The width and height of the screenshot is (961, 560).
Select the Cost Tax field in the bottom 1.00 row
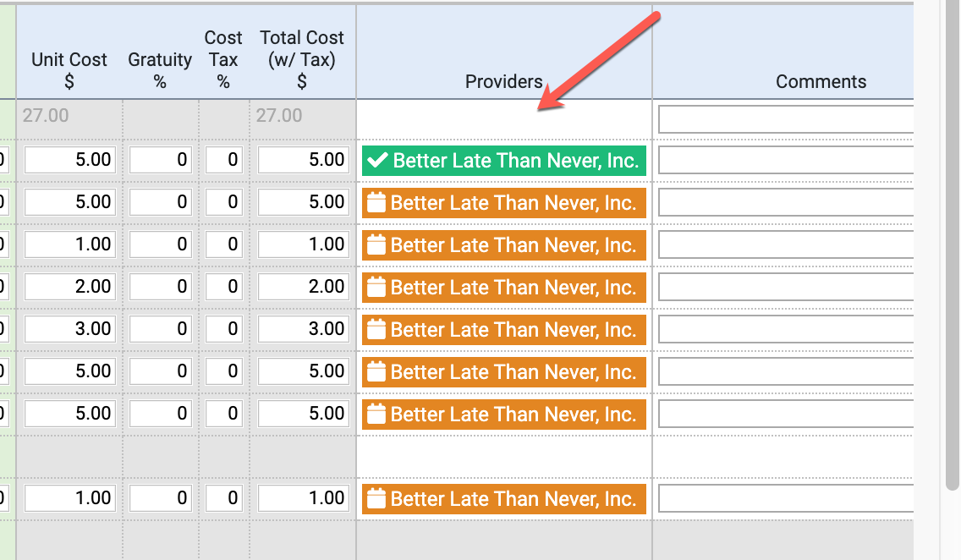pos(223,498)
